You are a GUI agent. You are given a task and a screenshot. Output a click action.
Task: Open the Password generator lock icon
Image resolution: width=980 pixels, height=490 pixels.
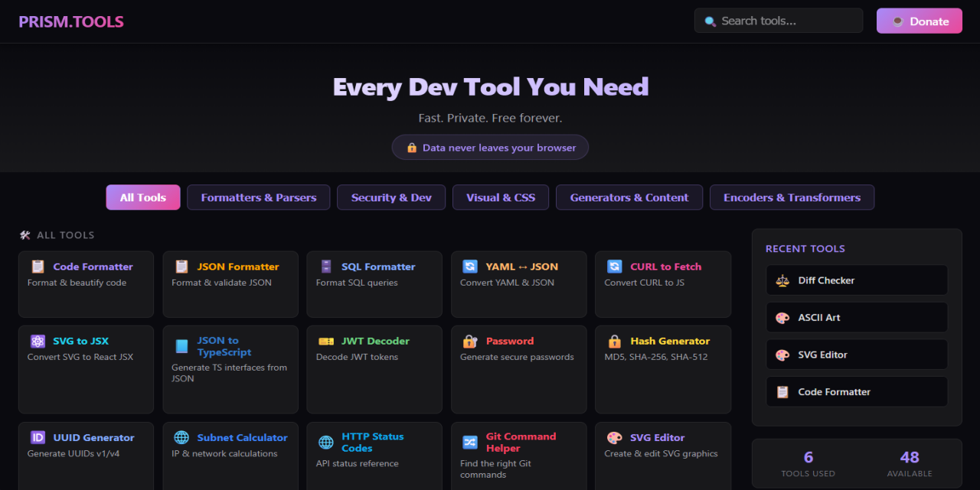tap(469, 341)
